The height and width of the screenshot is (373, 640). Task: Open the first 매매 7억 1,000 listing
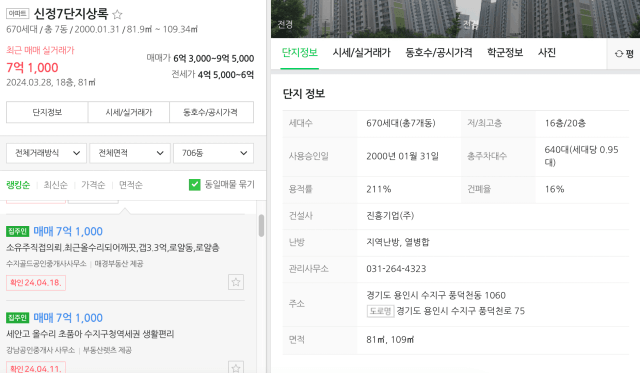coord(68,231)
